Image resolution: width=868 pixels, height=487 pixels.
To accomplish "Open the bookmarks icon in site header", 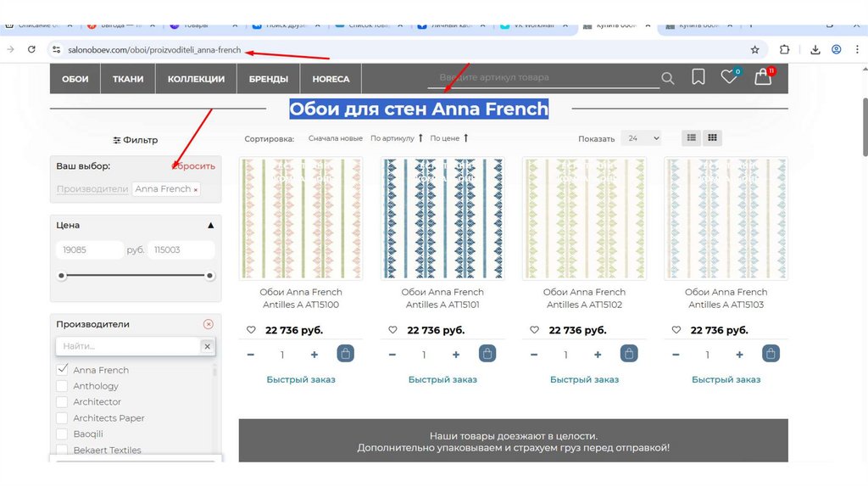I will click(x=698, y=77).
